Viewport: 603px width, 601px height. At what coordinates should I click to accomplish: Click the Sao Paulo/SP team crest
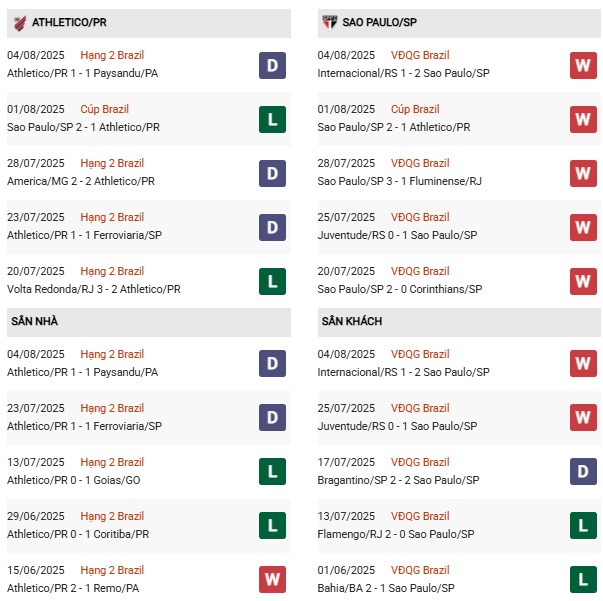tap(329, 21)
